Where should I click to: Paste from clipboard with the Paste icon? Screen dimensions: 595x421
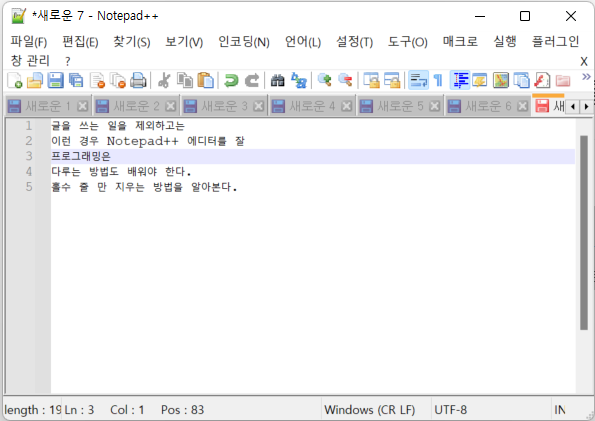pyautogui.click(x=205, y=80)
